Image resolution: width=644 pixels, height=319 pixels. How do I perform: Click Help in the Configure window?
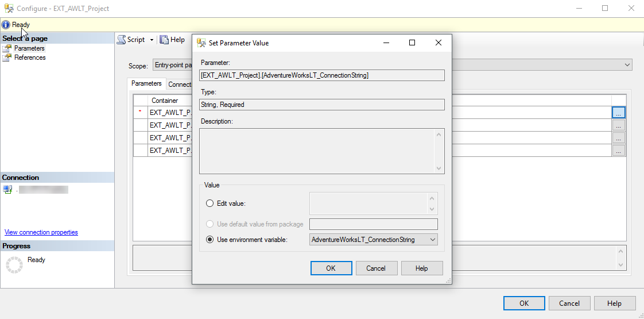614,303
